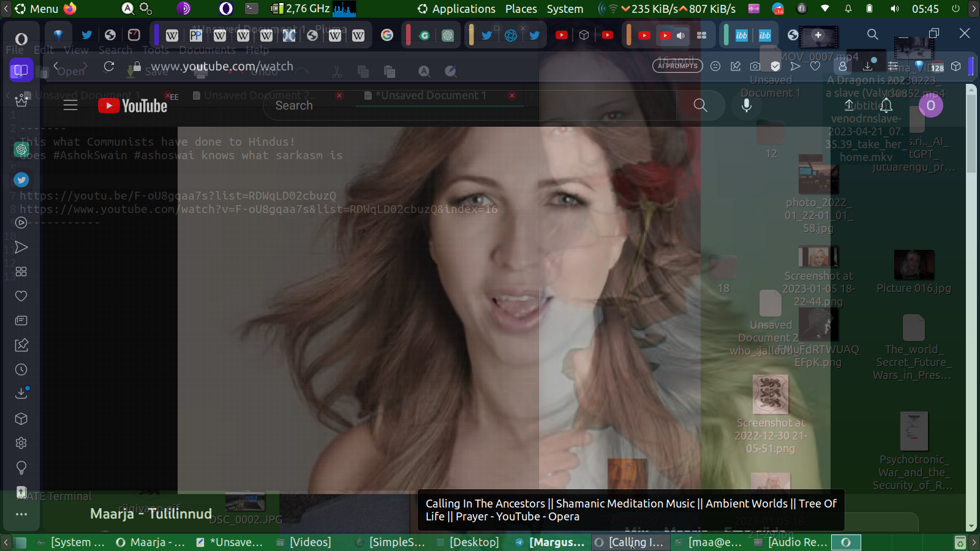Open the Applications menu in top panel
This screenshot has width=980, height=551.
click(x=456, y=9)
